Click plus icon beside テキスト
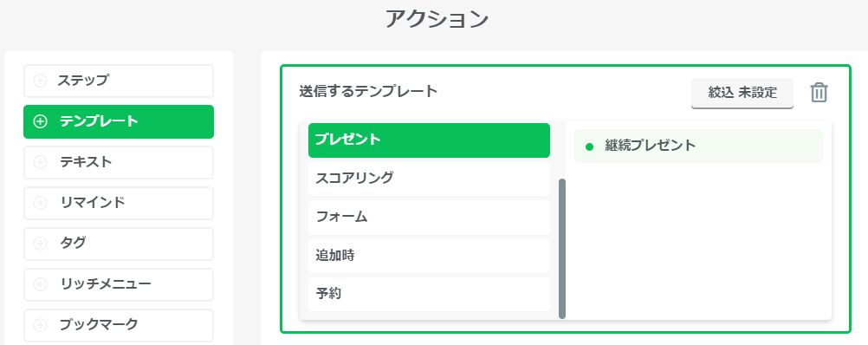The image size is (868, 345). [41, 162]
